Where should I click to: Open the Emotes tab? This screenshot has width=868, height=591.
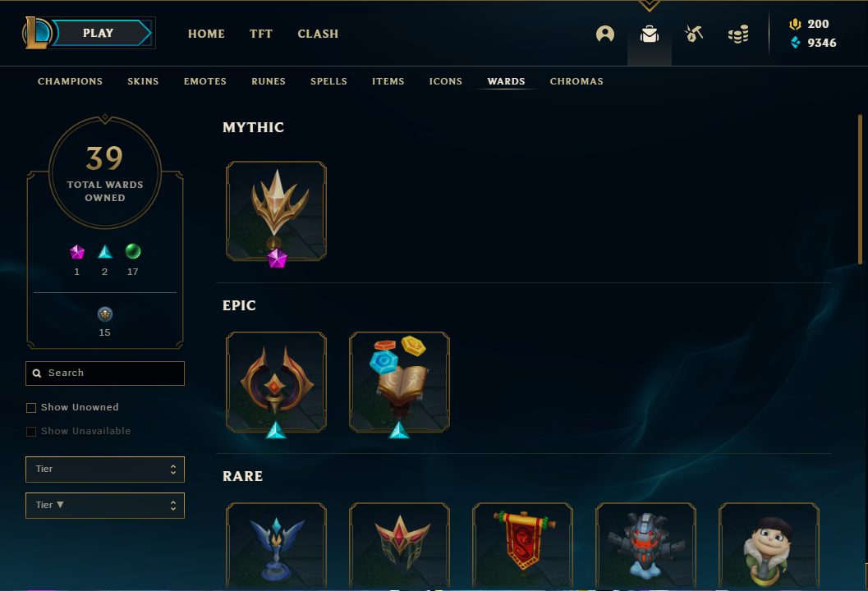[x=204, y=81]
